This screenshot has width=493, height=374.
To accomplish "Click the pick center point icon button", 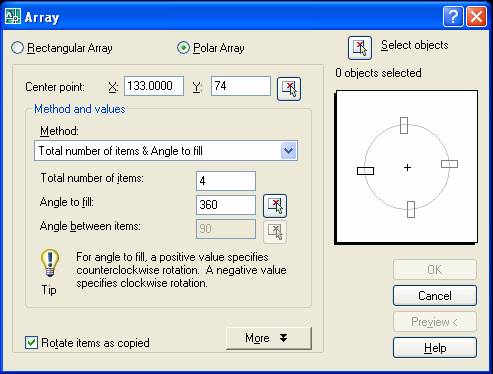I will [x=289, y=89].
